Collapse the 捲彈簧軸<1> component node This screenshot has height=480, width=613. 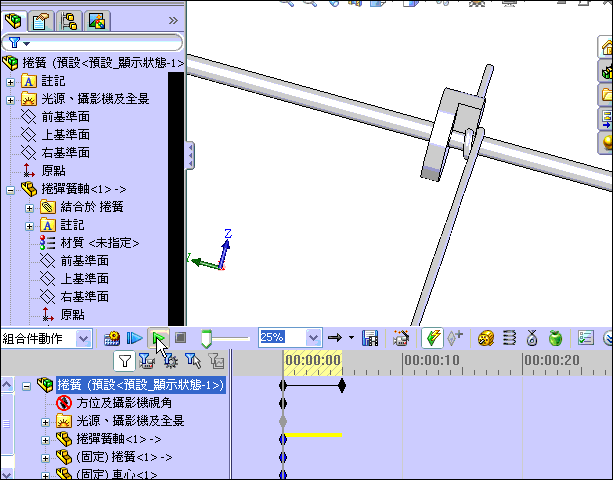click(11, 190)
